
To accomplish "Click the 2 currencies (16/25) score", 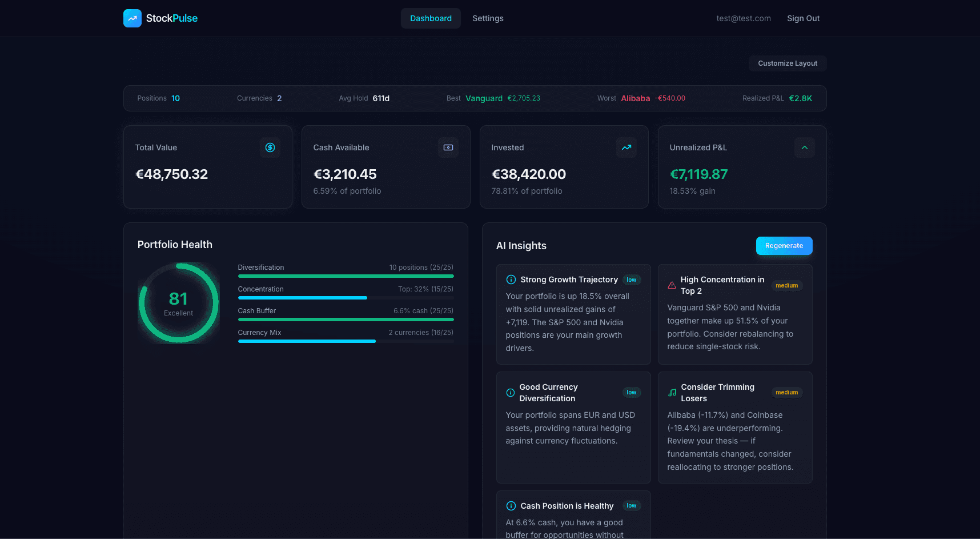I will [x=421, y=333].
